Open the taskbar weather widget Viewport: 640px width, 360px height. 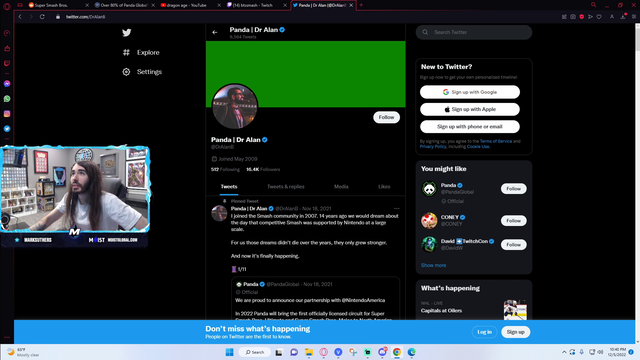pyautogui.click(x=24, y=352)
